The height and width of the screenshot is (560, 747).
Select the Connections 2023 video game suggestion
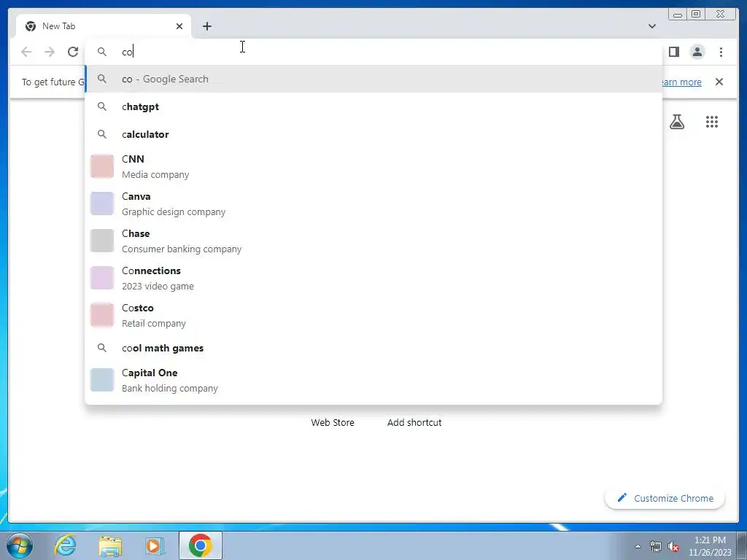click(373, 278)
